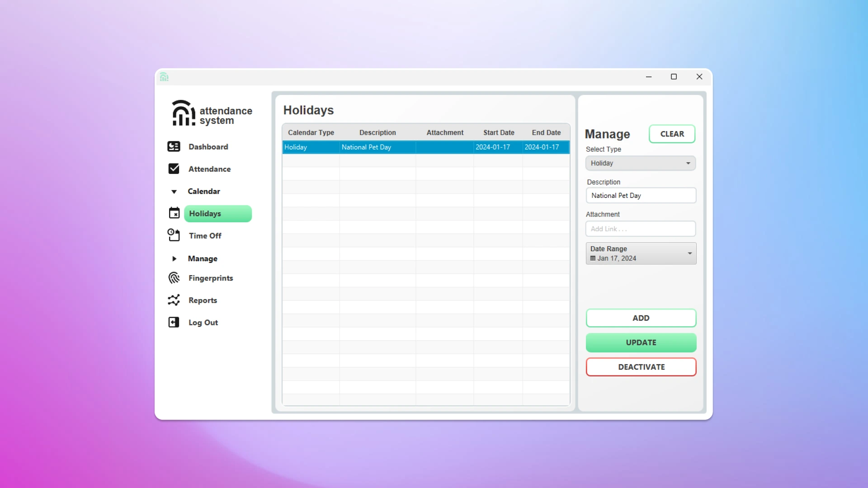Collapse the Calendar menu section
868x488 pixels.
pyautogui.click(x=174, y=192)
